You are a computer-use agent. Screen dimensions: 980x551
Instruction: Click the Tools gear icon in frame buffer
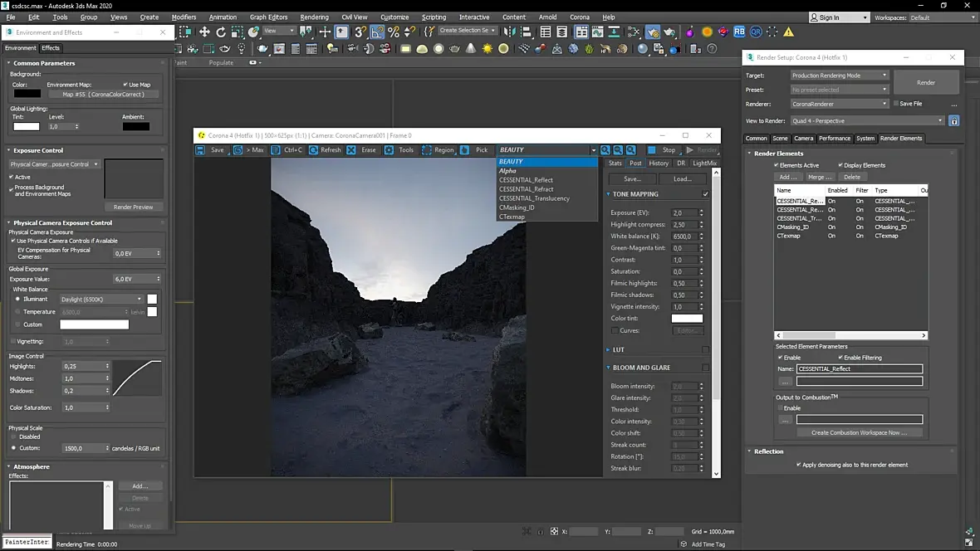point(389,150)
